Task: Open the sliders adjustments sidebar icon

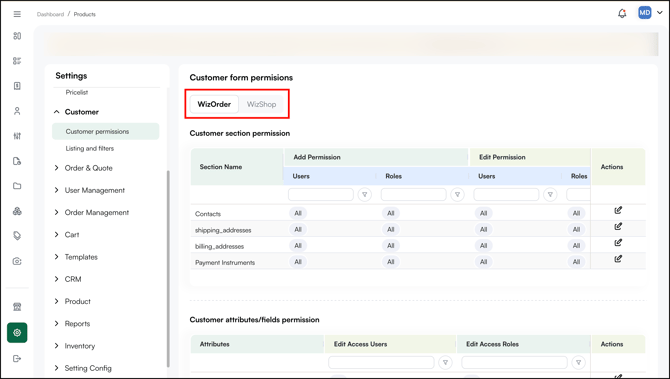Action: click(17, 136)
